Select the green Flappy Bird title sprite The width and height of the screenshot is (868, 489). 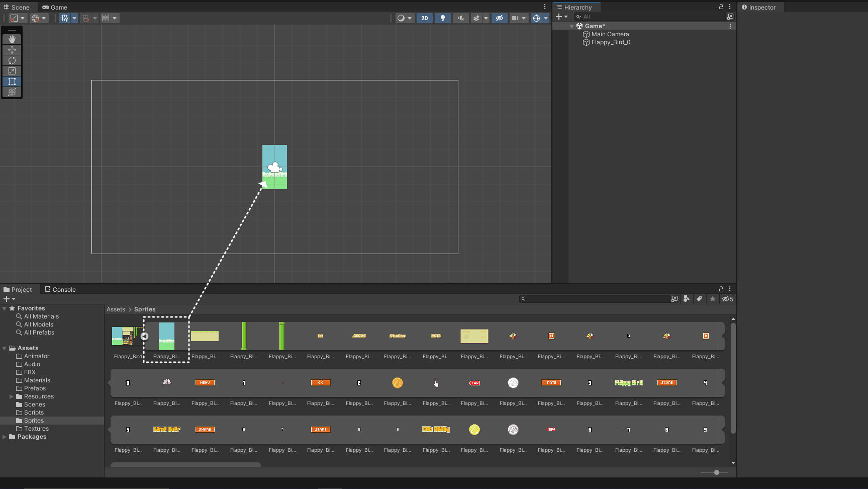point(629,383)
